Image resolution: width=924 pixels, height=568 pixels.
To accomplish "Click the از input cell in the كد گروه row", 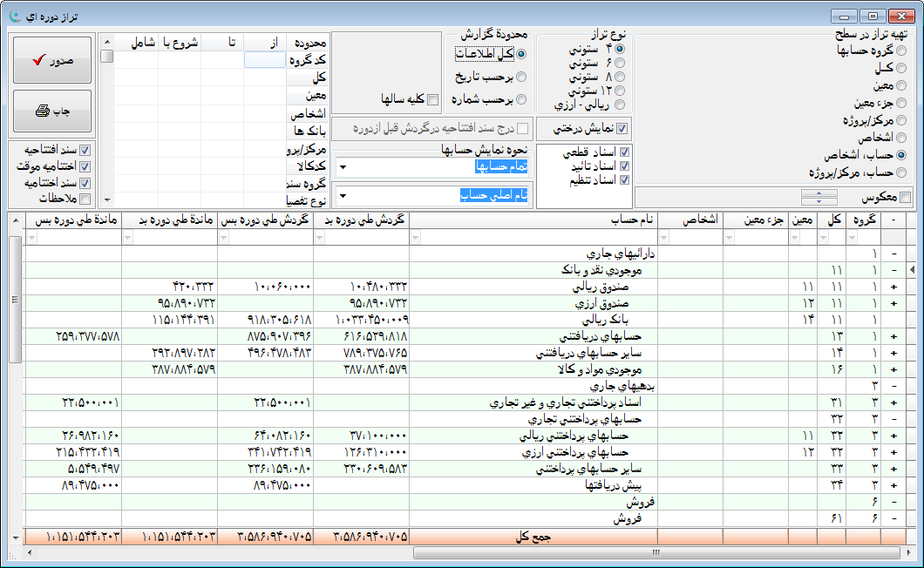I will click(x=264, y=58).
